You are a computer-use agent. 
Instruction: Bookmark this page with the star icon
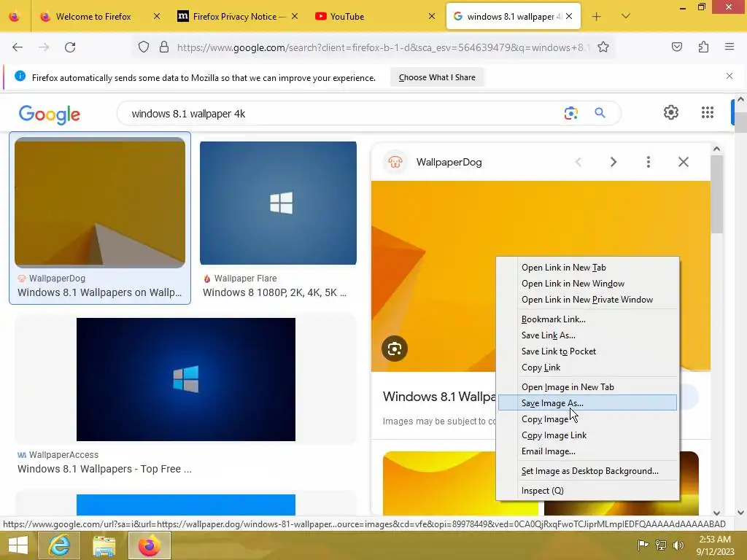(603, 47)
